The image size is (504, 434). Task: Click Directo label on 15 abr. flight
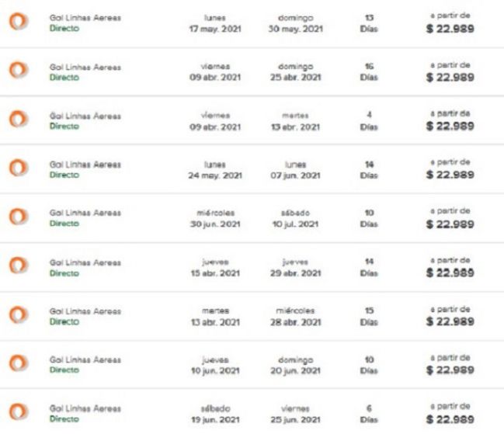[x=64, y=273]
